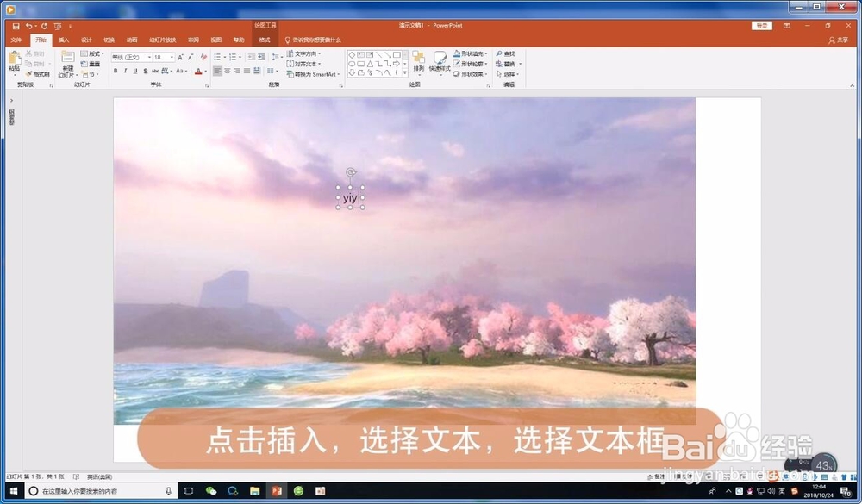Screen dimensions: 862x504
Task: Toggle italic formatting
Action: (125, 71)
